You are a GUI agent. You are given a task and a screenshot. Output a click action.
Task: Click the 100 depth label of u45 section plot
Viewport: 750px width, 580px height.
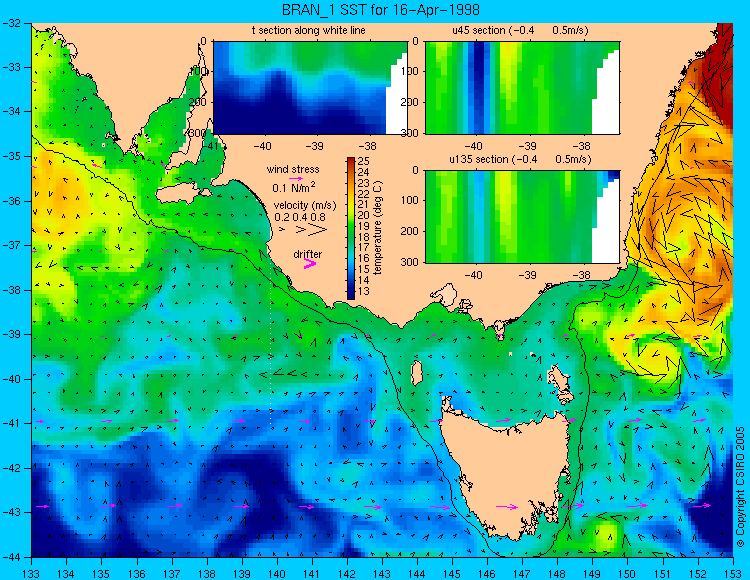click(x=411, y=72)
